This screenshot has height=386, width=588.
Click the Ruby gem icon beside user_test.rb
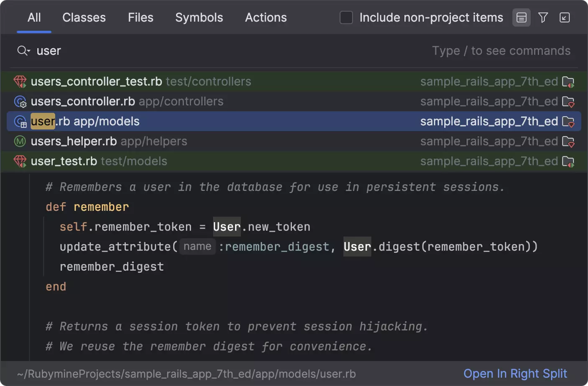coord(20,161)
